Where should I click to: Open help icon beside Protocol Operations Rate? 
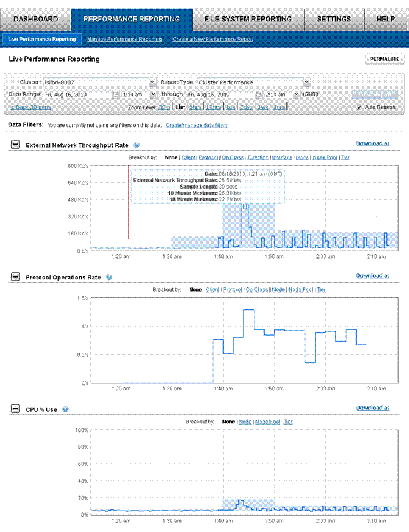[x=109, y=277]
